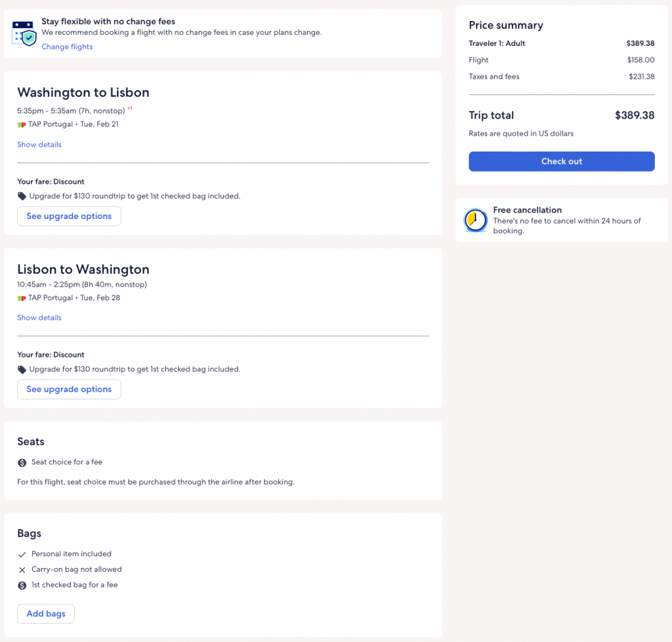Open the Change flights link
Viewport: 672px width, 642px height.
pos(67,47)
